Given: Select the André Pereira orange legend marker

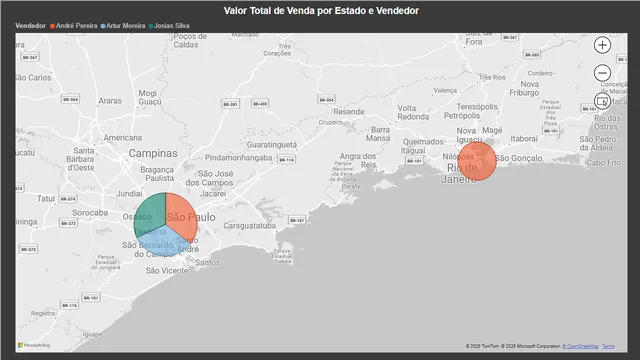Looking at the screenshot, I should [52, 26].
